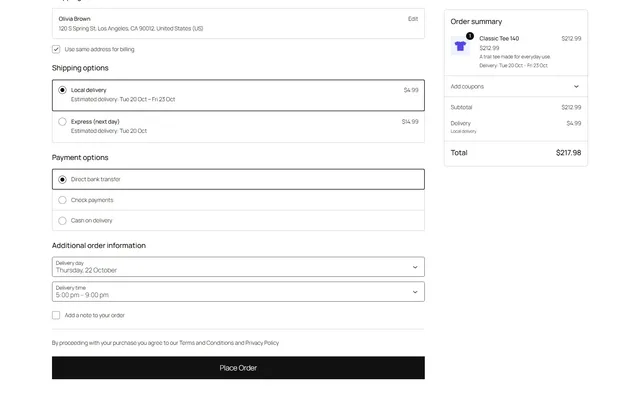Edit the shipping address

[413, 19]
